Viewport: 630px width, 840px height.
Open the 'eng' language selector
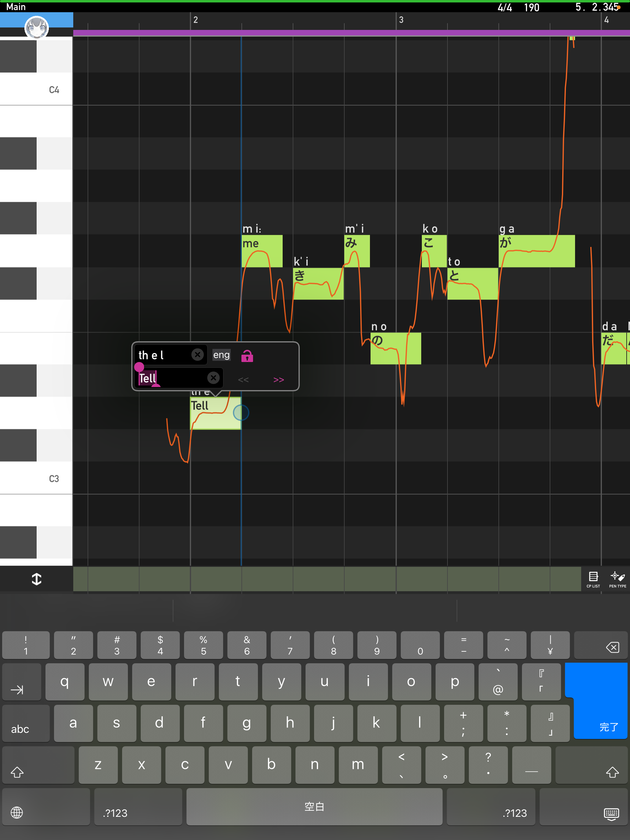pos(221,355)
